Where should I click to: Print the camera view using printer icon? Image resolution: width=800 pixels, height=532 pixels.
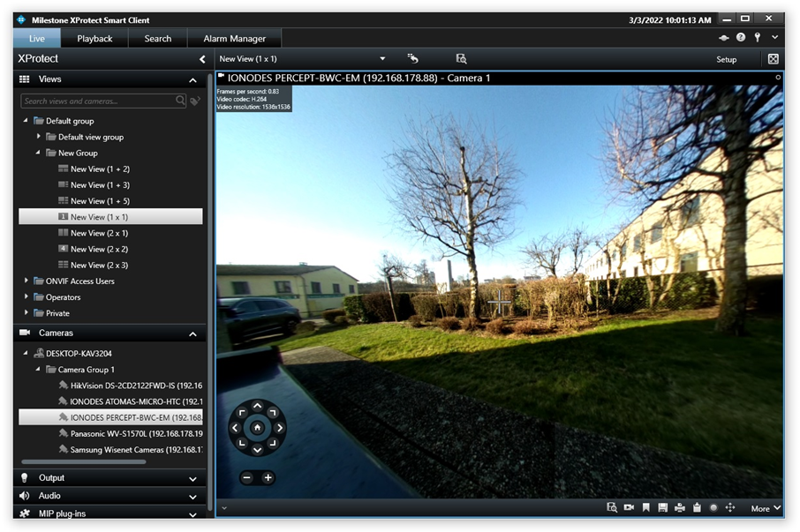(679, 507)
